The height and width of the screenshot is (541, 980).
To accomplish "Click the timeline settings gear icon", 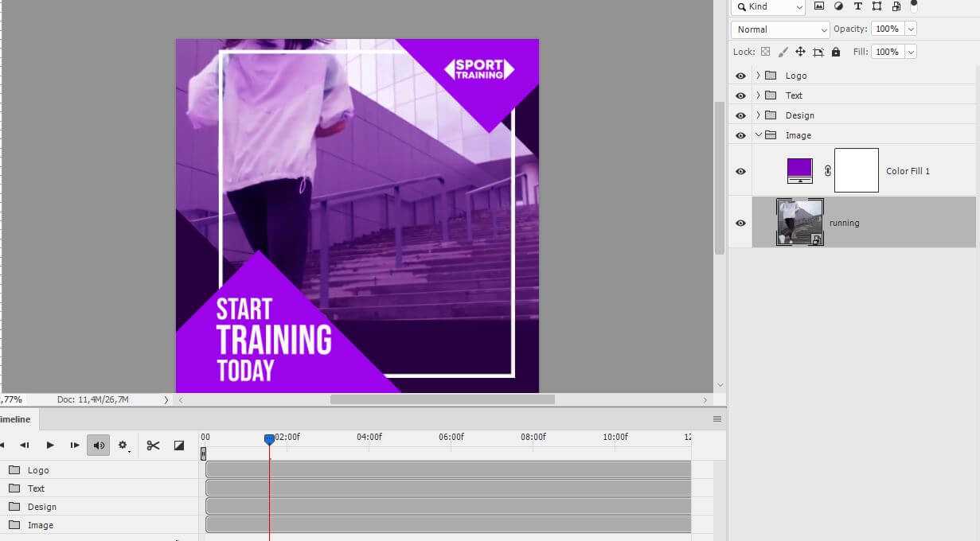I will click(x=123, y=446).
